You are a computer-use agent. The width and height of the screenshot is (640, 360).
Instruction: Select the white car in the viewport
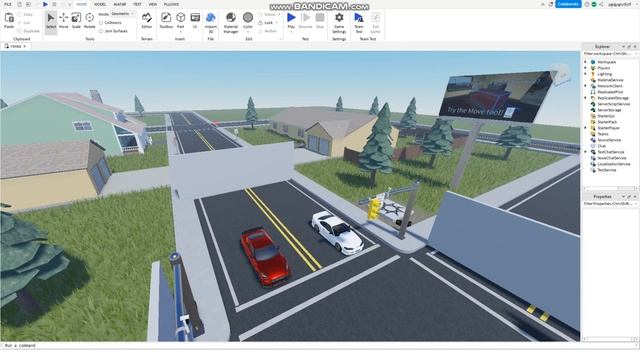tap(337, 233)
